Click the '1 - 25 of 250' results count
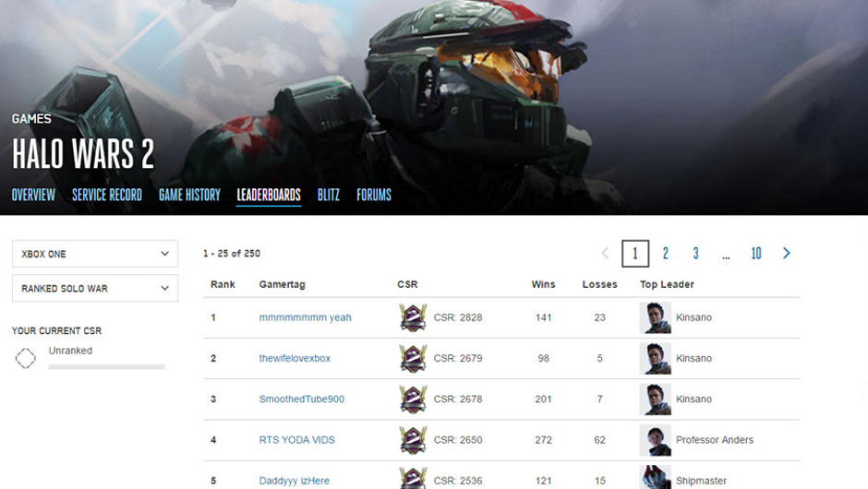Viewport: 868px width, 489px height. tap(232, 254)
